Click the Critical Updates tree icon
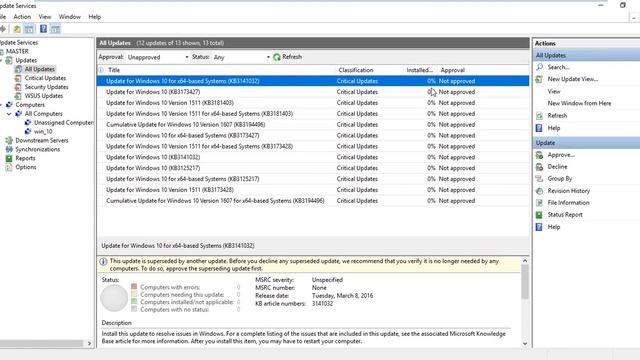The width and height of the screenshot is (640, 360). pos(18,78)
